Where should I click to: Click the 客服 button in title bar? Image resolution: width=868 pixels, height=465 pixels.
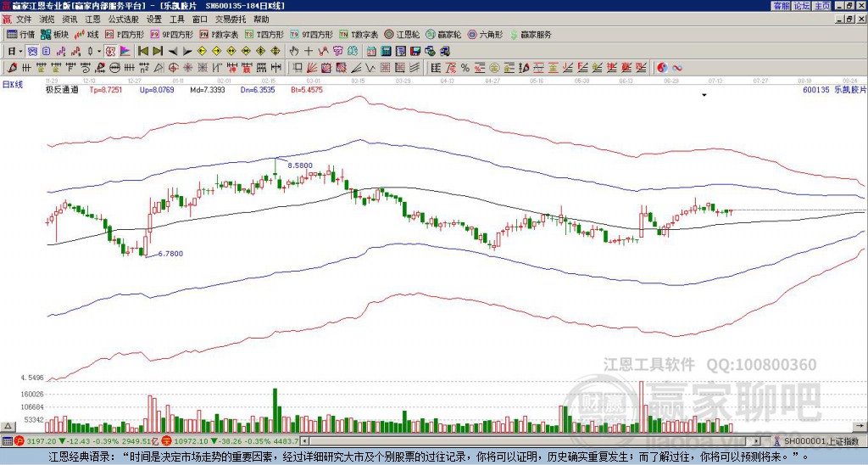tap(781, 6)
